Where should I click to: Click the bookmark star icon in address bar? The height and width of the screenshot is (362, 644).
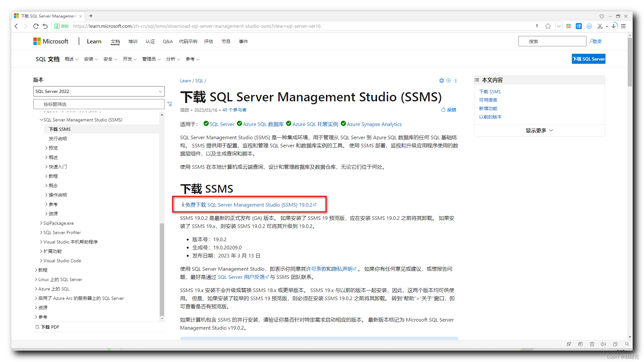pos(548,26)
